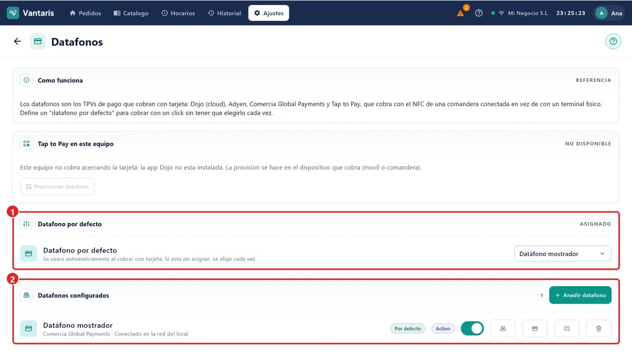This screenshot has height=364, width=632.
Task: Click the Como funciona heading
Action: pos(60,80)
